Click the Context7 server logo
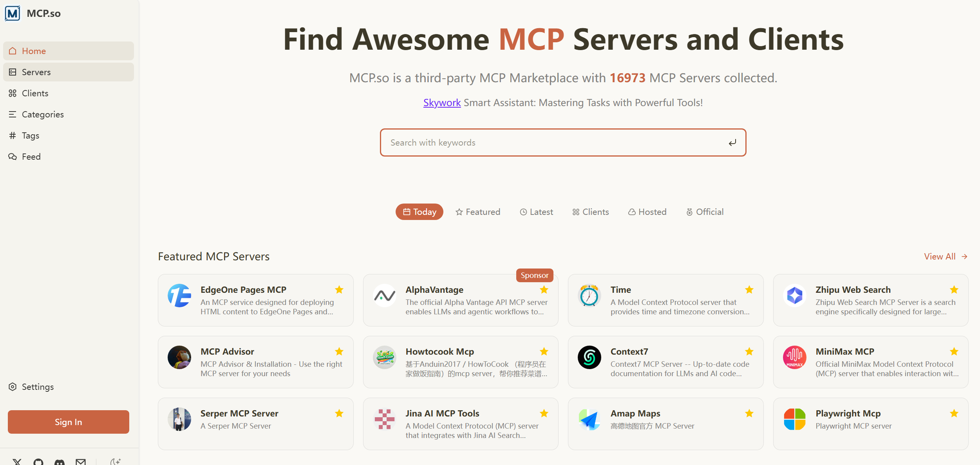Viewport: 980px width, 465px height. click(x=589, y=357)
